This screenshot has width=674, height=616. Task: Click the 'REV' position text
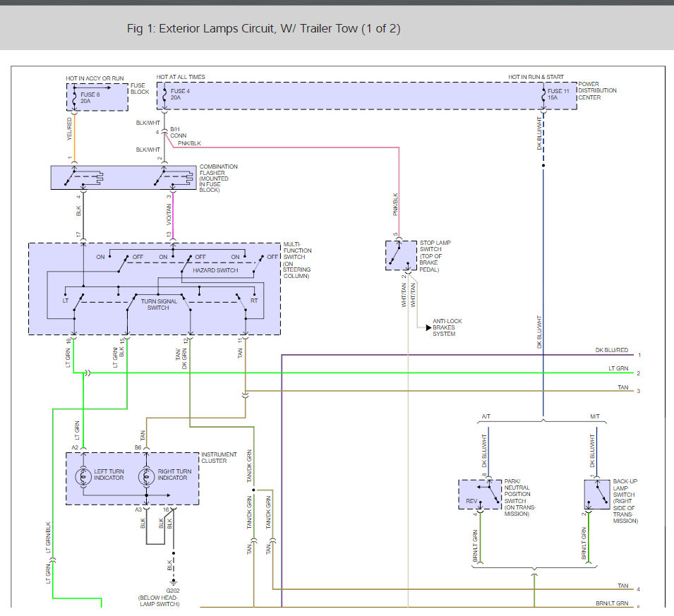point(471,501)
